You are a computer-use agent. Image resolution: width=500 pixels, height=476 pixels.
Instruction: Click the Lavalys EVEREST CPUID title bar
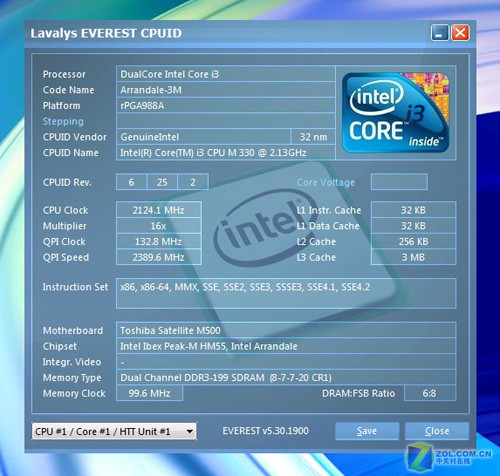228,33
